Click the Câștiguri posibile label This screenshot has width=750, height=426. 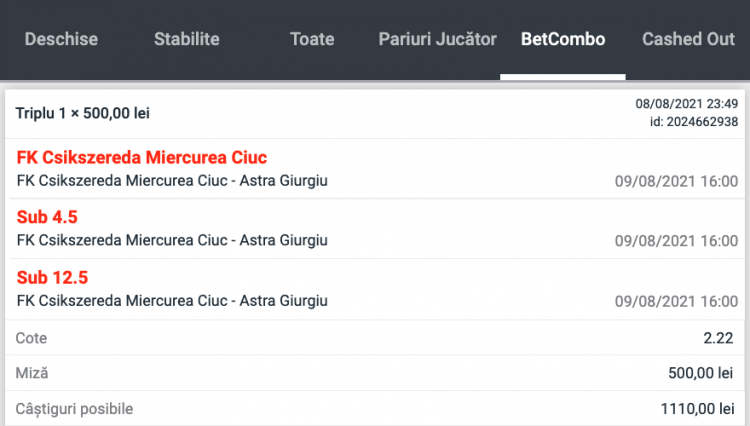click(74, 408)
